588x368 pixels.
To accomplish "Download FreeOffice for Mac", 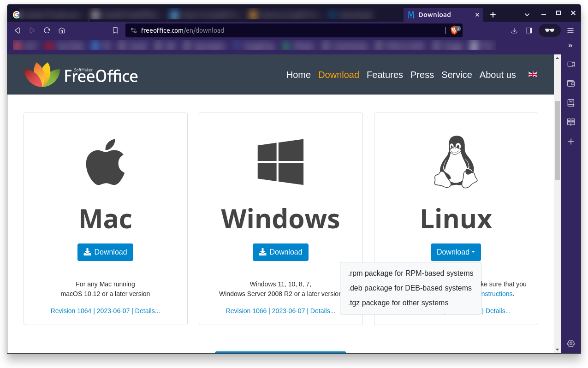I will tap(105, 252).
